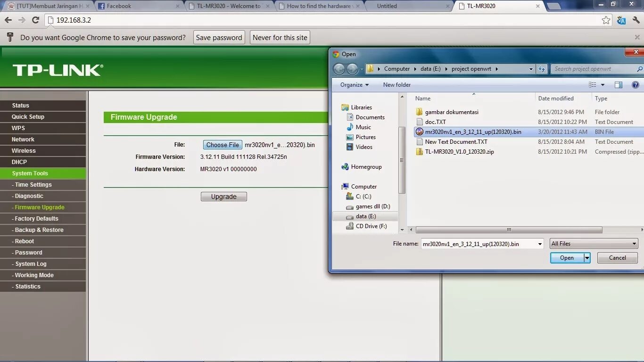Reload the router page in Chrome
The image size is (644, 362).
(35, 20)
